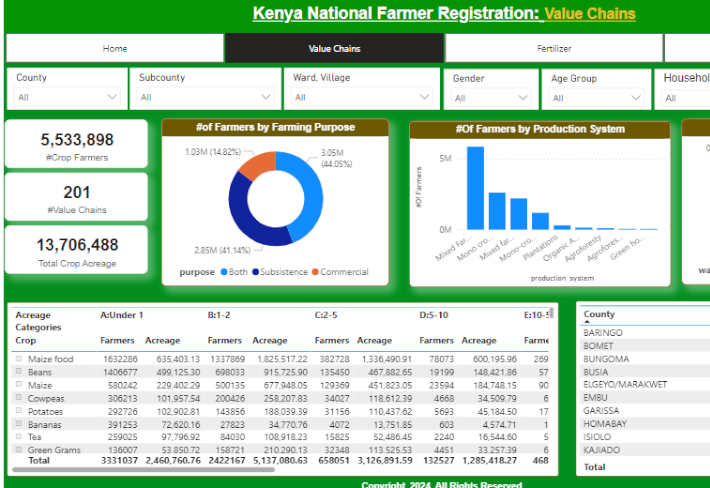This screenshot has height=488, width=710.
Task: Click the C:2-5 column header
Action: (326, 315)
